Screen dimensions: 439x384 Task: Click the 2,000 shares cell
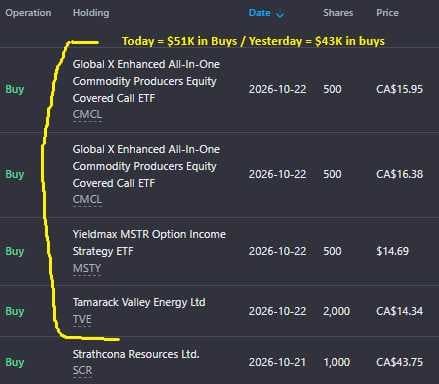coord(336,311)
